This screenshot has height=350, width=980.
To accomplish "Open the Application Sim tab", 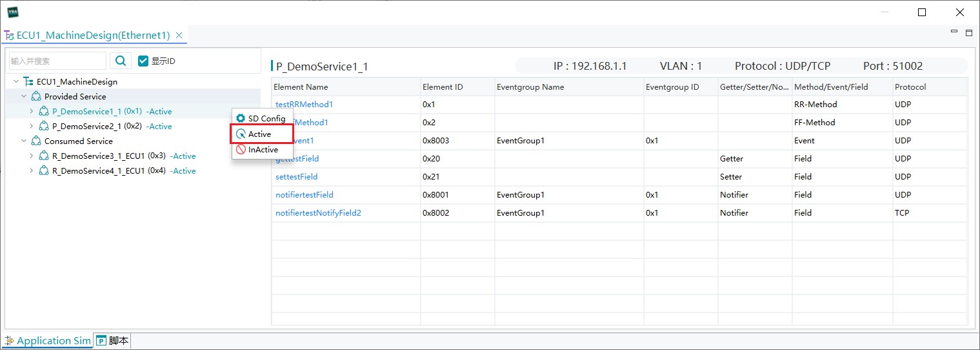I will 48,341.
